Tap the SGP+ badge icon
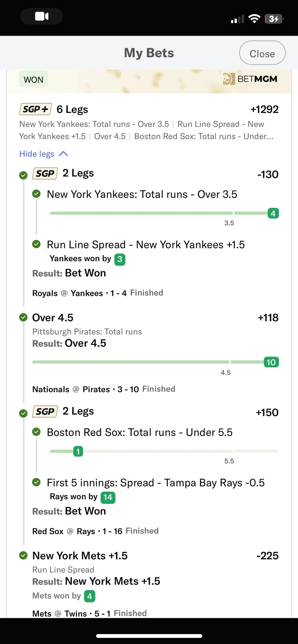This screenshot has width=298, height=644. tap(35, 109)
